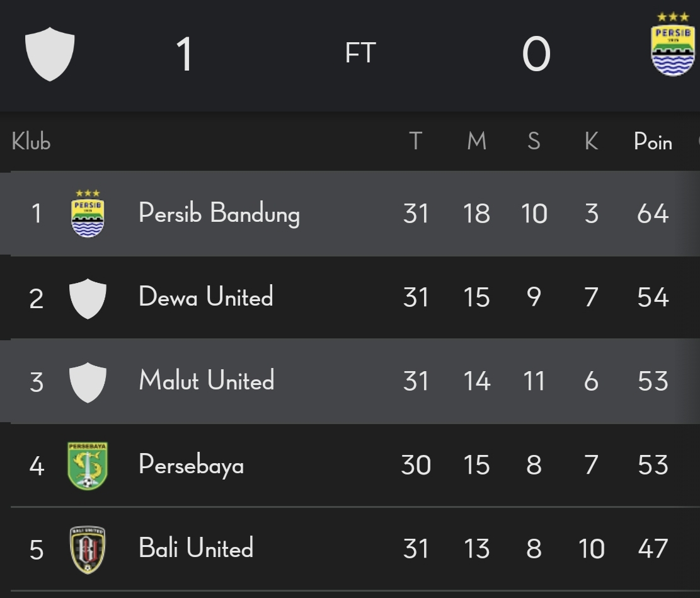700x598 pixels.
Task: Click the T matches-played column header
Action: click(416, 141)
